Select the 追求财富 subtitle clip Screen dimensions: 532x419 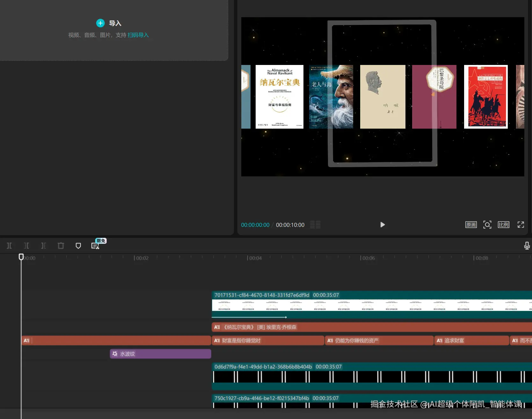click(471, 341)
